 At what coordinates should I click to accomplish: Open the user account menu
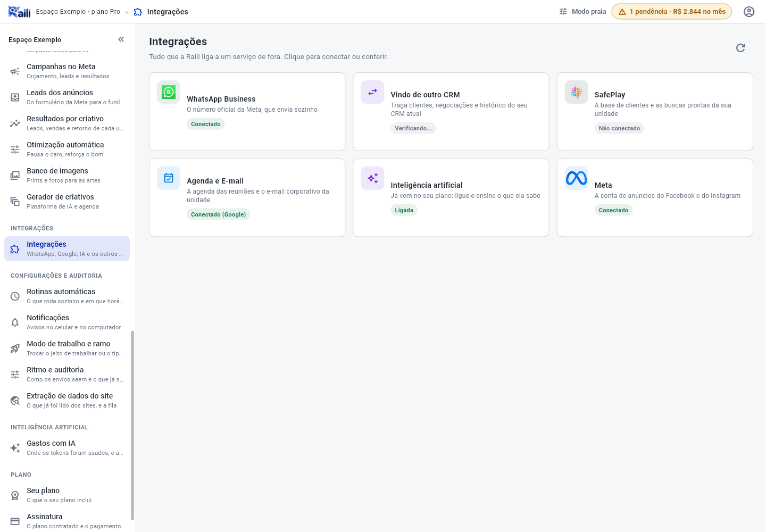[x=749, y=12]
